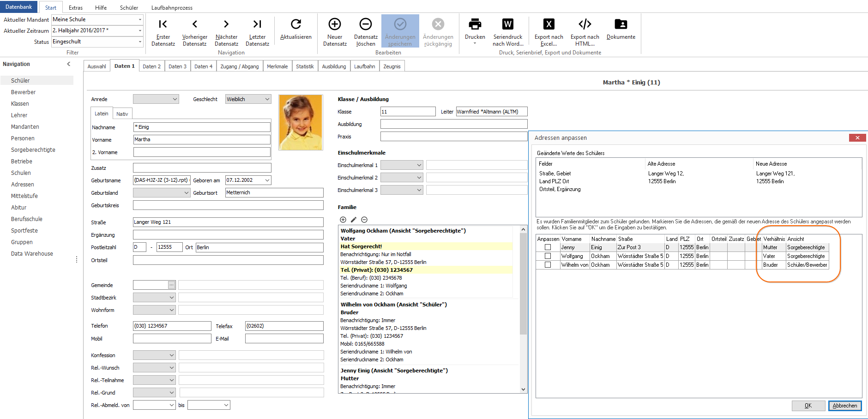
Task: Open the Dokumente folder icon
Action: coord(621,24)
